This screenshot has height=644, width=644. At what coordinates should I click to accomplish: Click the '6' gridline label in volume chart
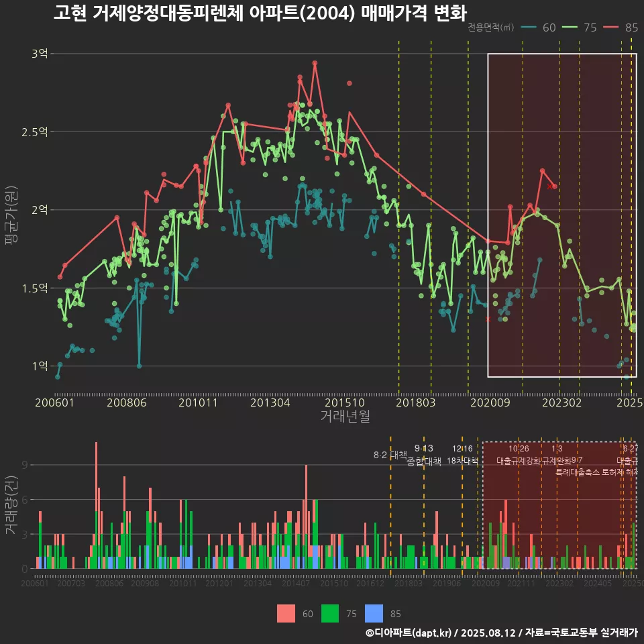click(25, 500)
